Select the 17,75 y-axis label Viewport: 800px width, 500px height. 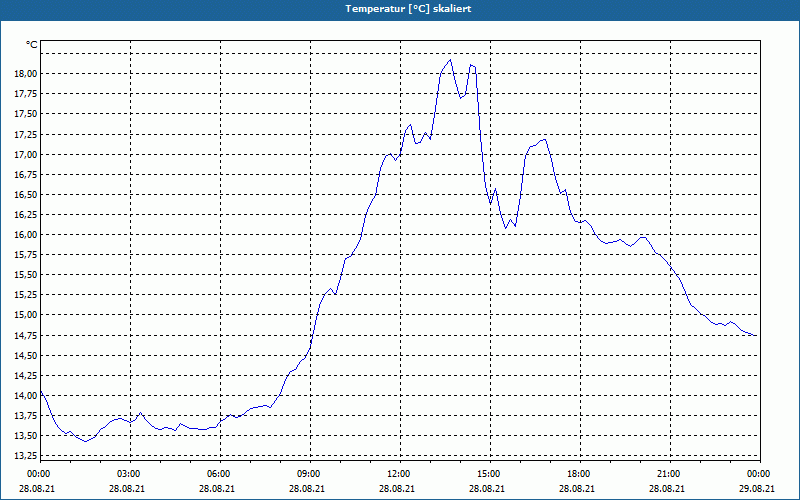pyautogui.click(x=24, y=94)
